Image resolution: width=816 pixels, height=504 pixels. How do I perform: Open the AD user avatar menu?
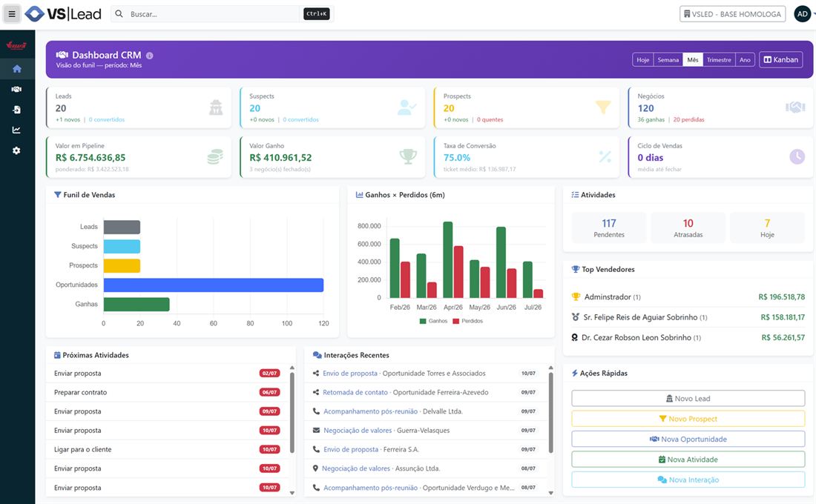803,14
